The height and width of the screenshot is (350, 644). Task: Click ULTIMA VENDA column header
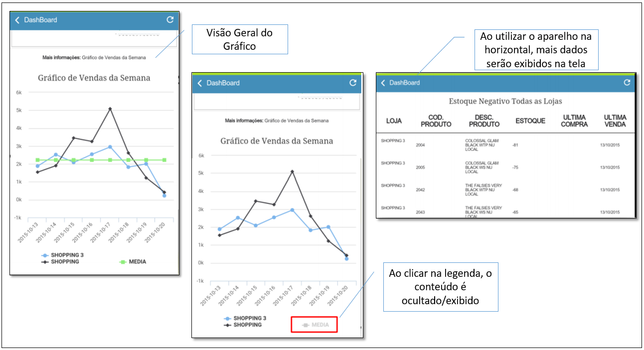615,121
